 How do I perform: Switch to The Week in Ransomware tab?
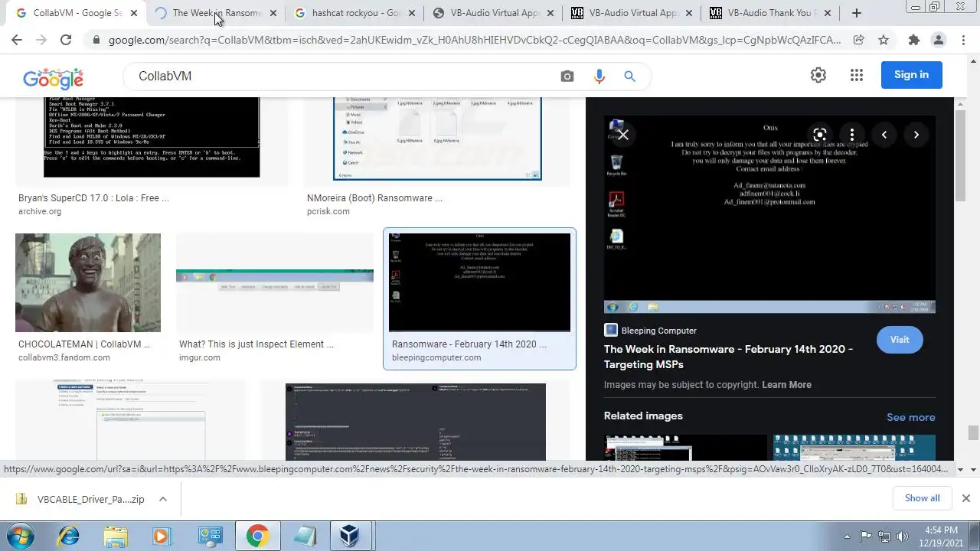216,13
